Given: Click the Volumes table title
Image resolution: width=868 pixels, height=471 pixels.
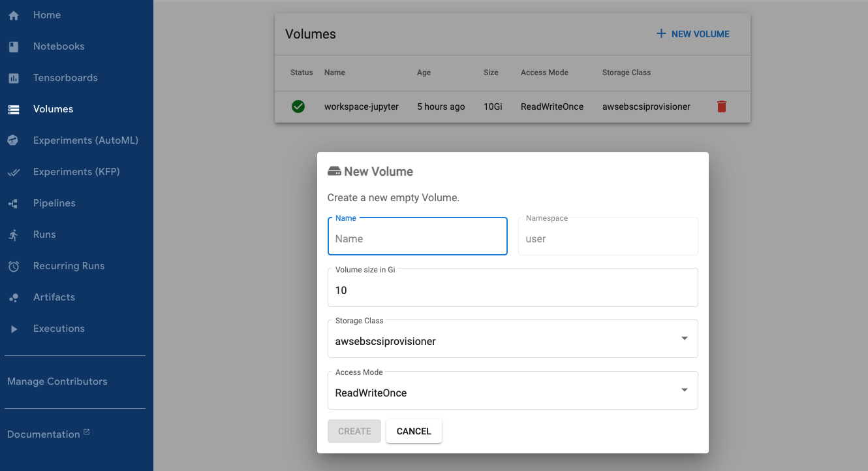Looking at the screenshot, I should coord(311,34).
